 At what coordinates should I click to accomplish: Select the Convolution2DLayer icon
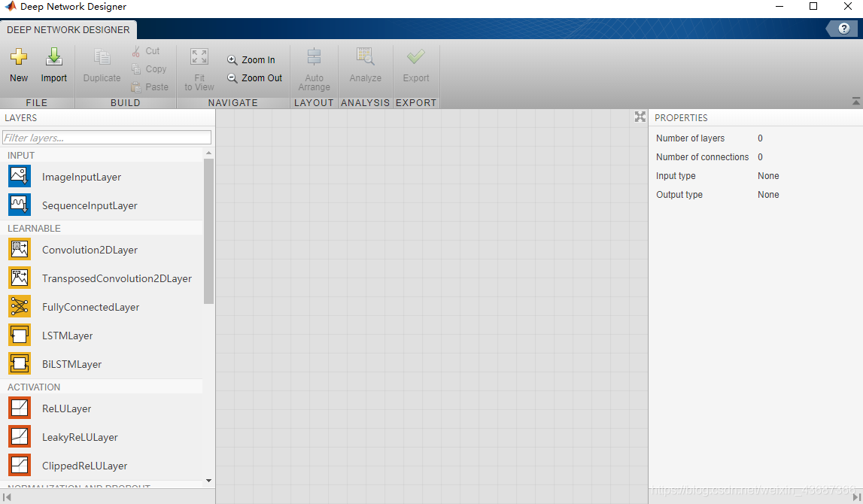pyautogui.click(x=20, y=249)
